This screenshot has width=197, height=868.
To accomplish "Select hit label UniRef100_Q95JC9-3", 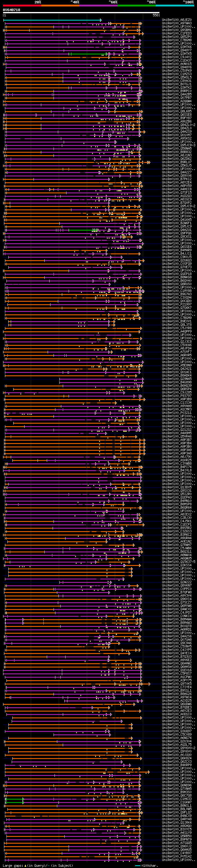I will (x=179, y=145).
